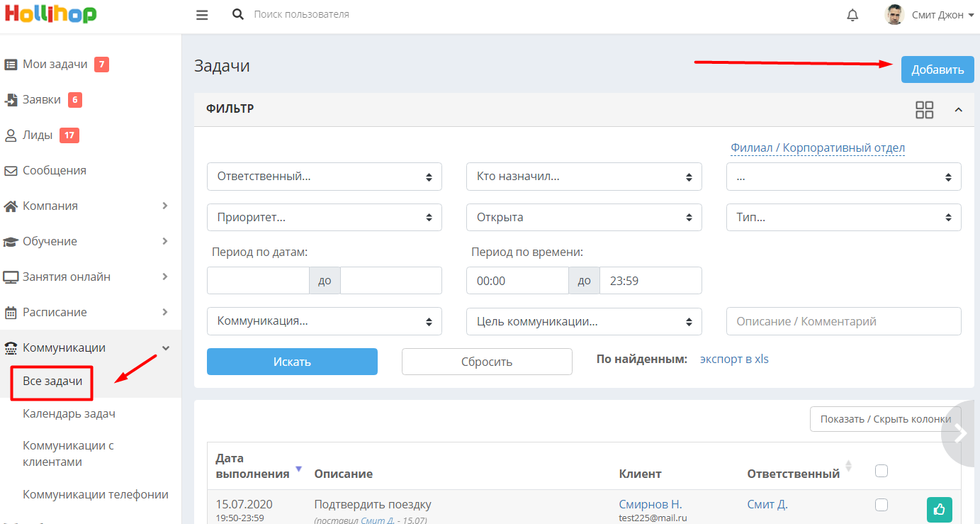The height and width of the screenshot is (524, 980).
Task: Click the Коммуникации telephone icon
Action: tap(11, 348)
